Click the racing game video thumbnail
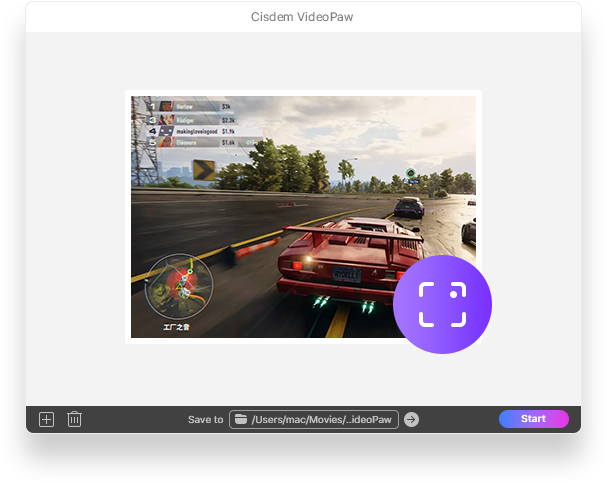The image size is (607, 483). (x=303, y=217)
